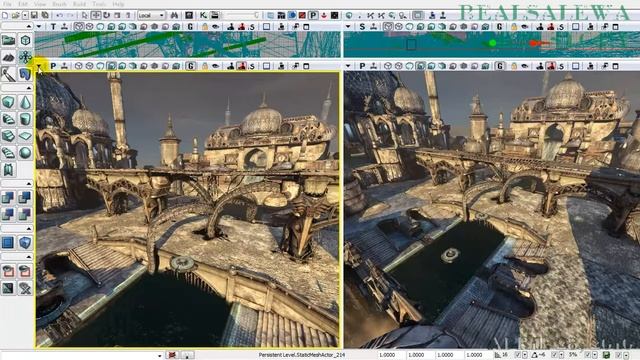The width and height of the screenshot is (640, 360).
Task: Select Lit view mode in left Perspective viewport
Action: pos(111,66)
